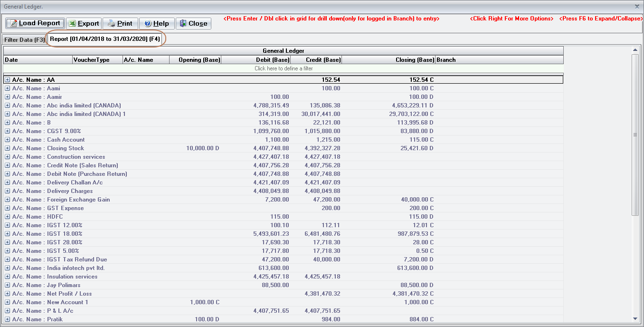Screen dimensions: 644x327
Task: Expand the CGST 9.00% account row
Action: pyautogui.click(x=7, y=131)
